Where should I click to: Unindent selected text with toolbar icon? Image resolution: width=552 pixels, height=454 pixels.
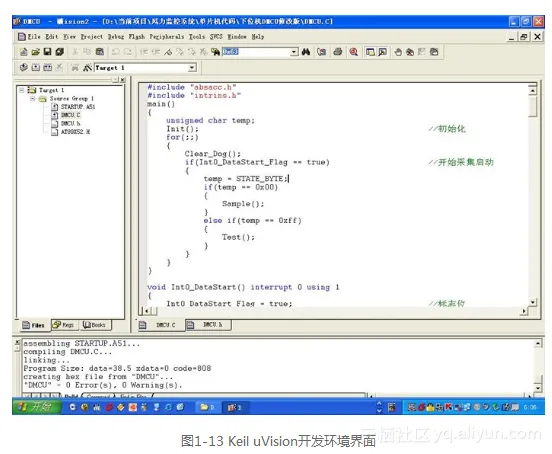tap(156, 52)
